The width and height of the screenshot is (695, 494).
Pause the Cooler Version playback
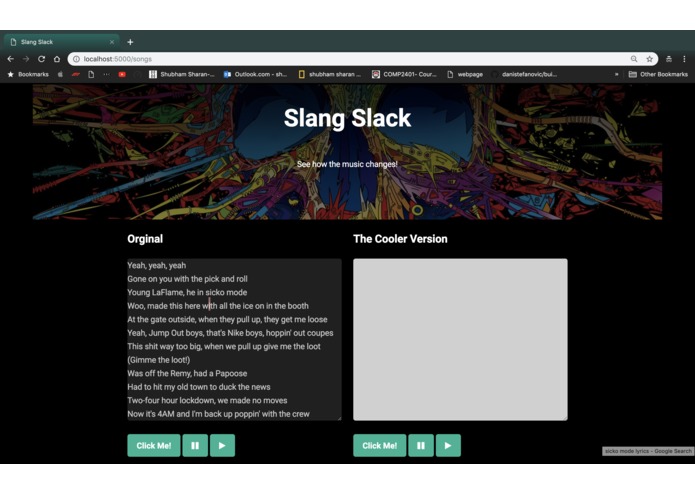(421, 445)
